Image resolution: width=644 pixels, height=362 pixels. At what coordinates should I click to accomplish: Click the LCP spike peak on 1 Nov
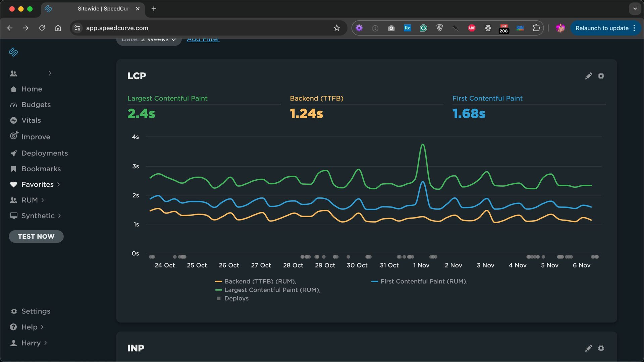click(x=423, y=145)
